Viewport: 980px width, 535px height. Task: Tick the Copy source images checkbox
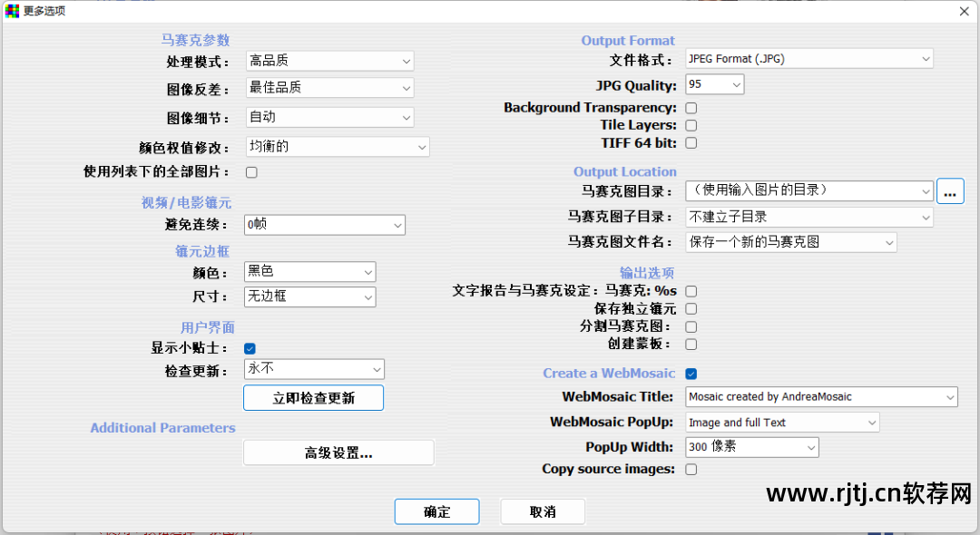[691, 470]
